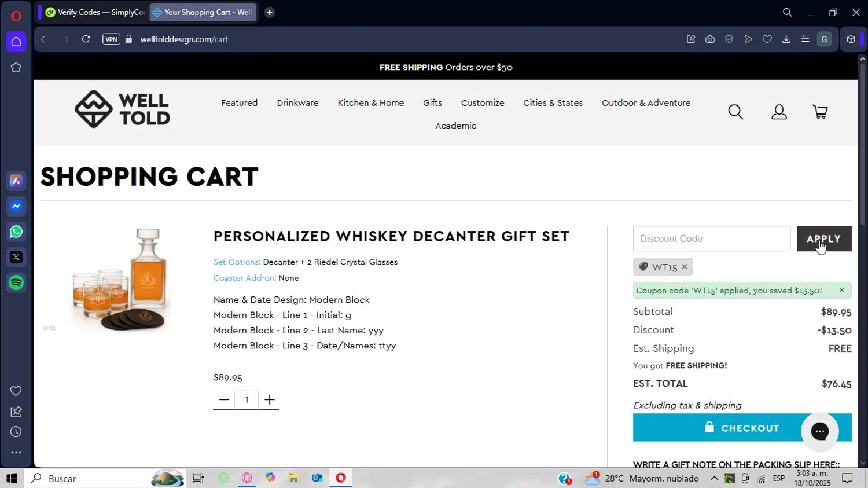
Task: Open the Outdoor & Adventure menu
Action: click(646, 103)
